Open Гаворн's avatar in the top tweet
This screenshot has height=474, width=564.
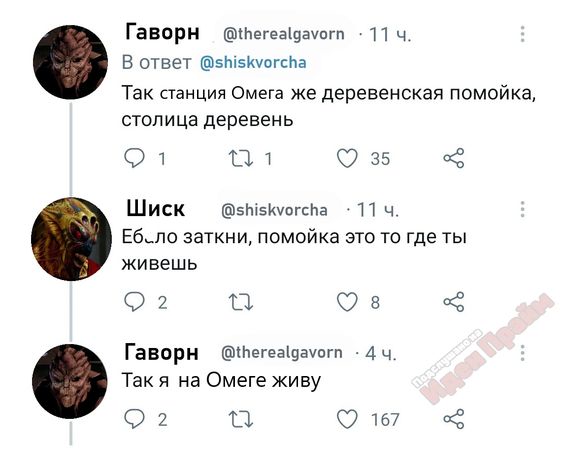click(x=70, y=62)
